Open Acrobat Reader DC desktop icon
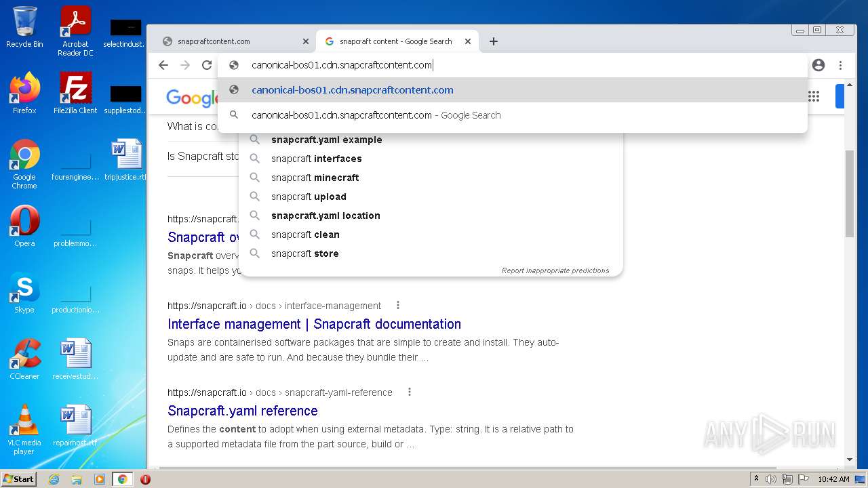The width and height of the screenshot is (868, 488). (75, 30)
